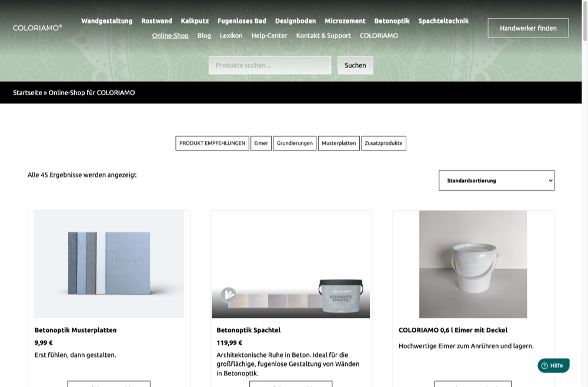Open Fugenloses Bad menu item

(x=242, y=21)
